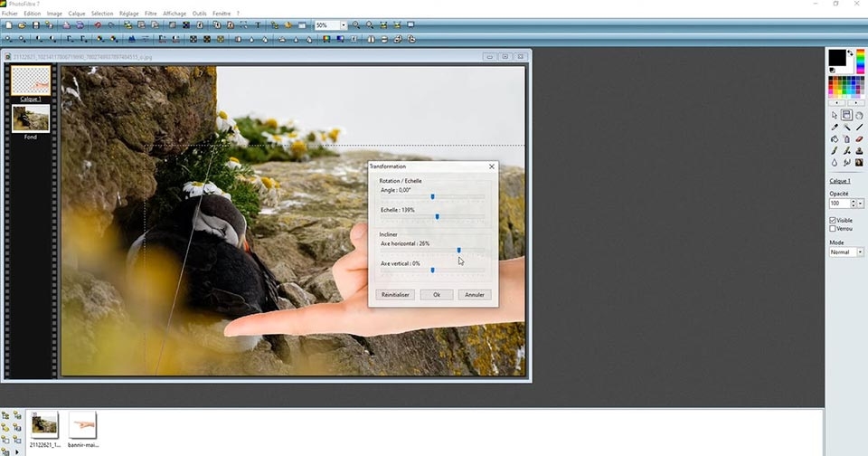868x456 pixels.
Task: Select the Hand move tool
Action: pyautogui.click(x=859, y=115)
